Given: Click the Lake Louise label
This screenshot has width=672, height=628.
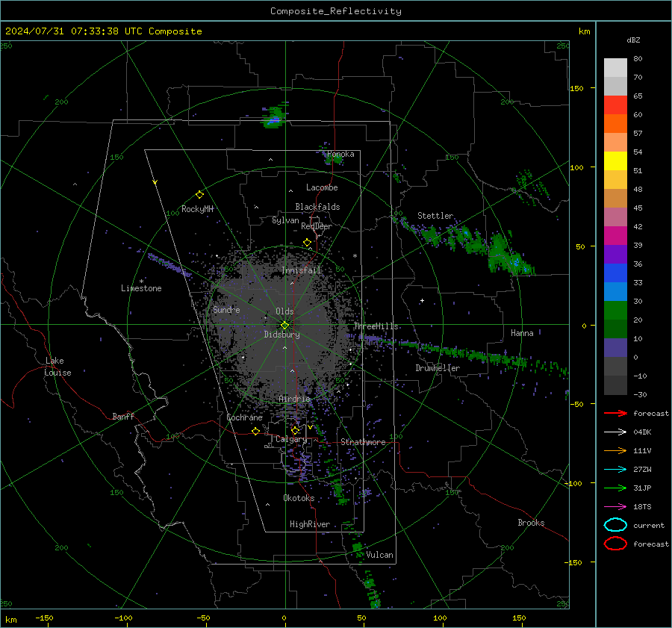Looking at the screenshot, I should pyautogui.click(x=57, y=367).
